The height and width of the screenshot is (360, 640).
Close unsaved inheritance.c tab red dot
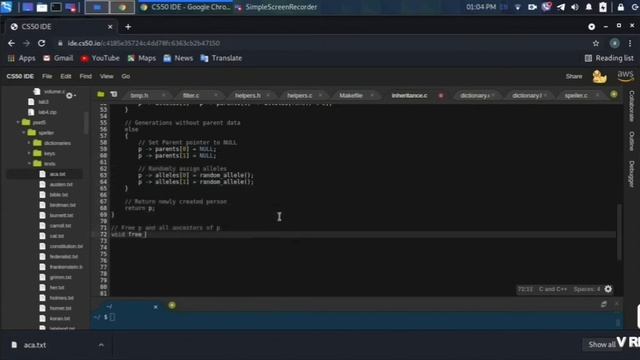click(x=441, y=96)
